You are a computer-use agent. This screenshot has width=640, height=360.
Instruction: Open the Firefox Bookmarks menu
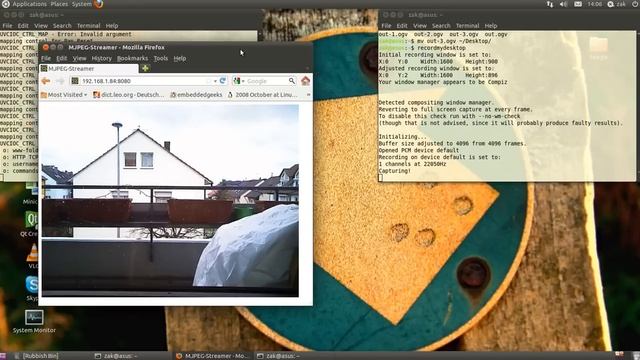(x=132, y=58)
